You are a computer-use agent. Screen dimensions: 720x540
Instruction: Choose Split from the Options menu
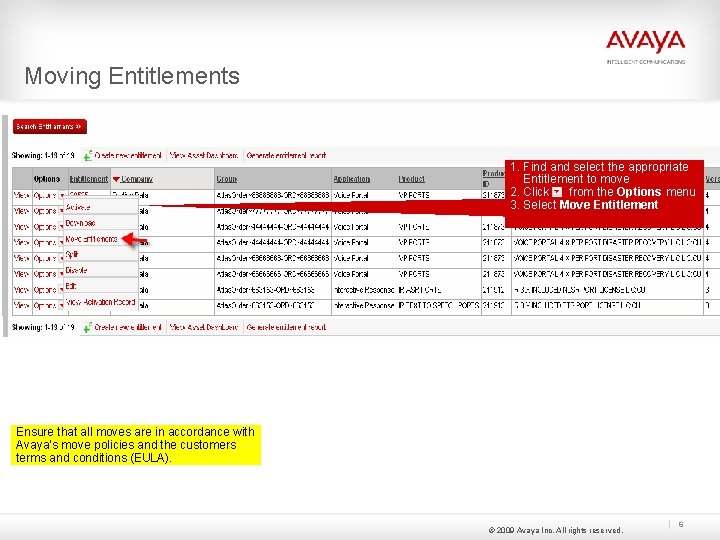101,254
